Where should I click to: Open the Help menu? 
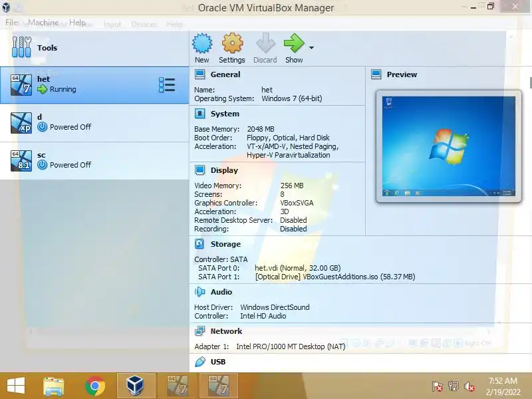tap(77, 23)
